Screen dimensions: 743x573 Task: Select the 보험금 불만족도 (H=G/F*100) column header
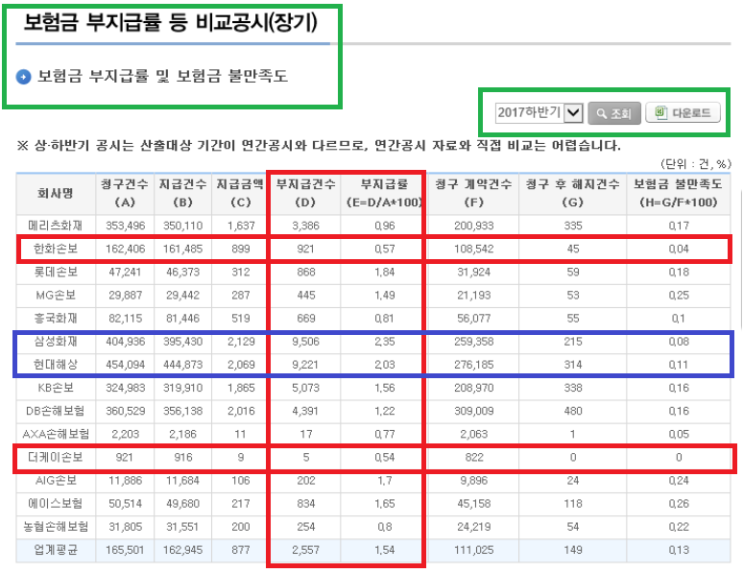pyautogui.click(x=678, y=193)
